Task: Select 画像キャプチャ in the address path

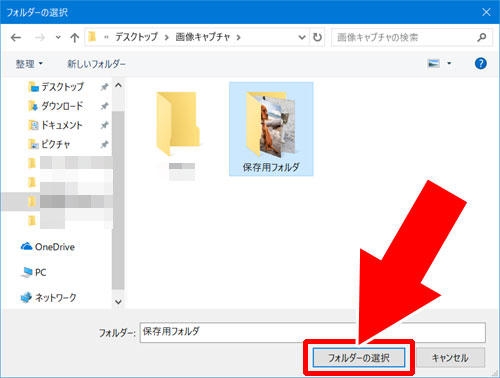Action: click(x=203, y=37)
